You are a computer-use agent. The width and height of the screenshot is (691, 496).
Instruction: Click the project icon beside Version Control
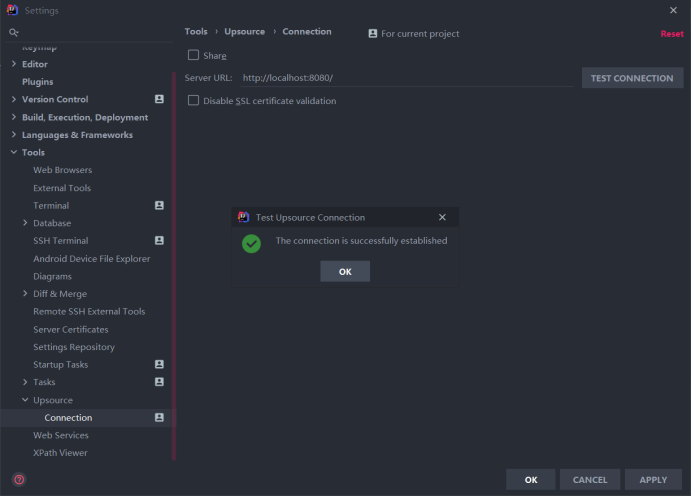160,99
